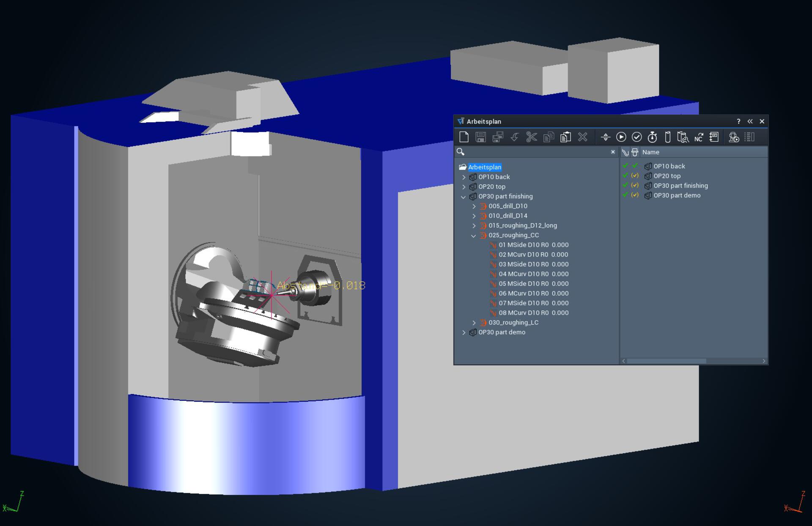
Task: Click the stopwatch machining time icon
Action: [x=652, y=137]
